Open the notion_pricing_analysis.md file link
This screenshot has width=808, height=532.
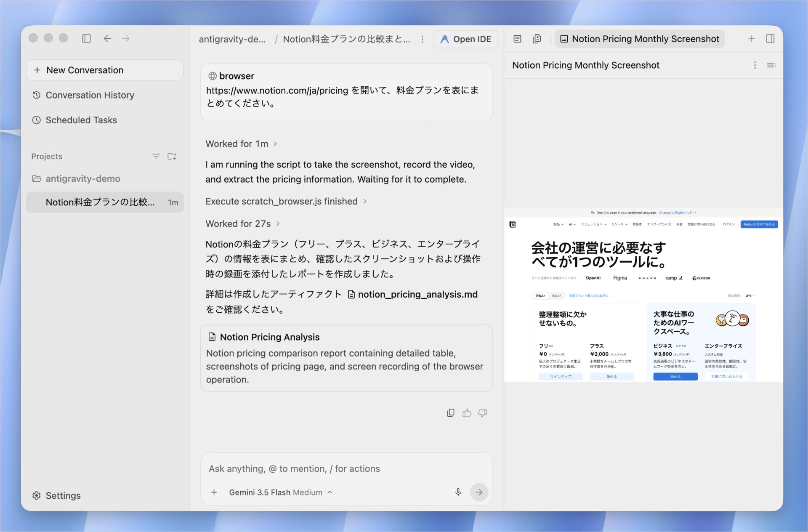pyautogui.click(x=413, y=295)
